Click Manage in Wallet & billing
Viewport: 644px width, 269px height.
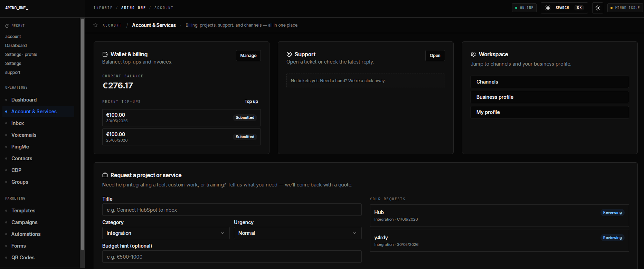pyautogui.click(x=248, y=56)
